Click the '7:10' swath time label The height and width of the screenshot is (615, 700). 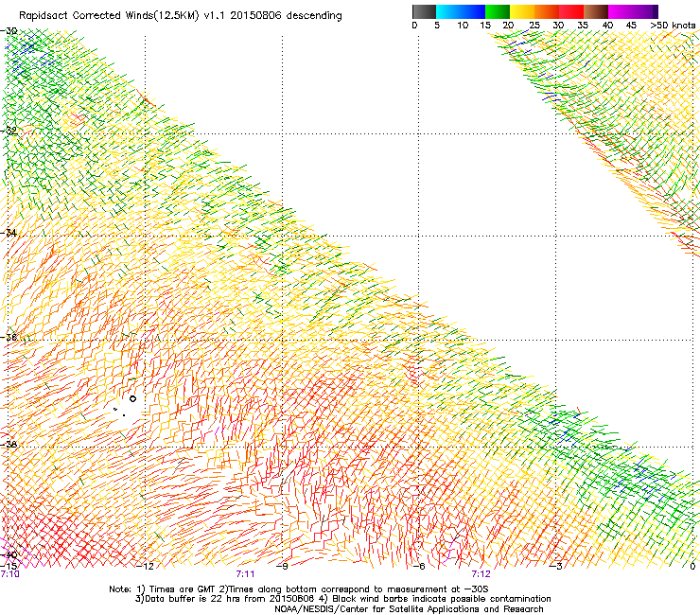(x=9, y=574)
